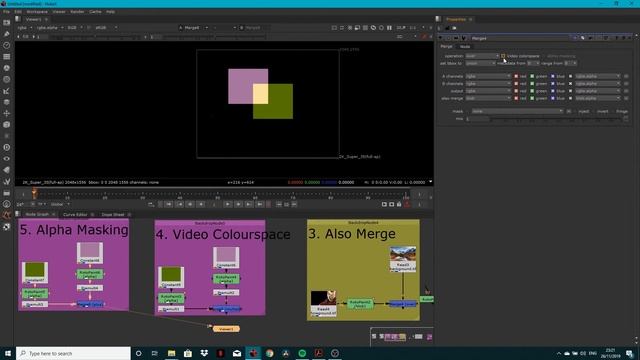Open the Keyer nodes toolbar icon

(7, 91)
